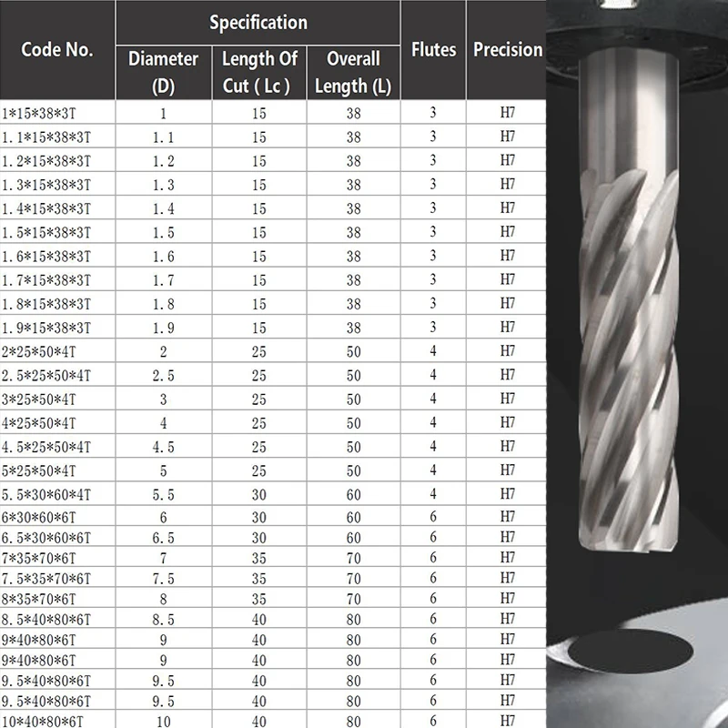Image resolution: width=728 pixels, height=728 pixels.
Task: Click diameter value "1.1"
Action: 164,137
